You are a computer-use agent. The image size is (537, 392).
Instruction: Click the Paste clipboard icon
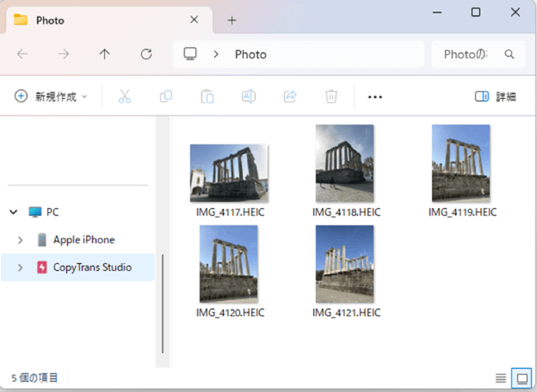click(x=207, y=97)
